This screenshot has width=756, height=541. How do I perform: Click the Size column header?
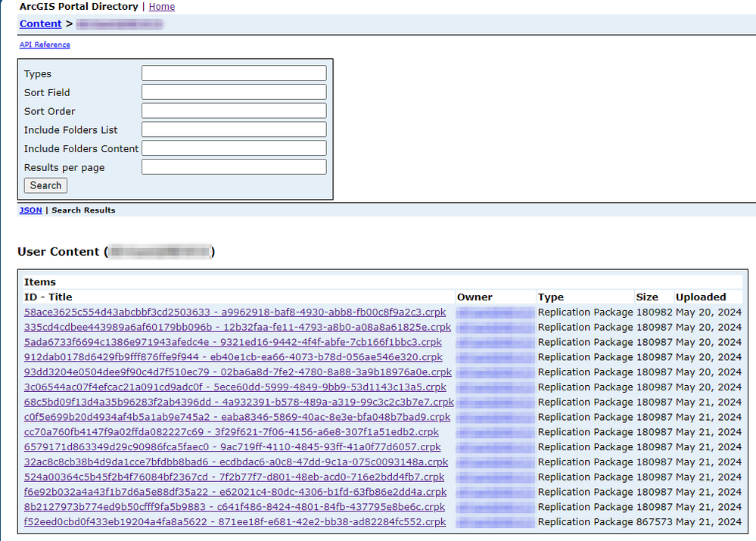pos(647,297)
